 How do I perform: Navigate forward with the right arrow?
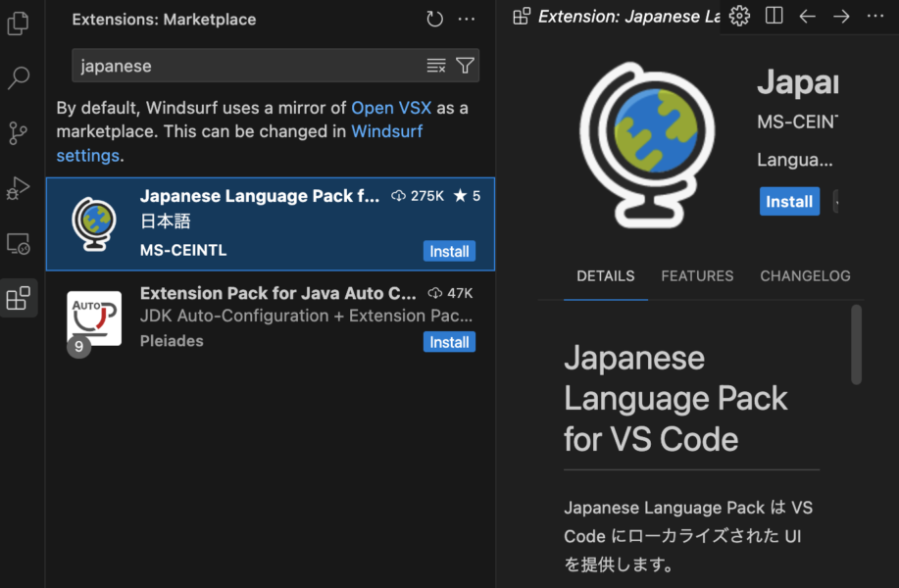point(841,16)
